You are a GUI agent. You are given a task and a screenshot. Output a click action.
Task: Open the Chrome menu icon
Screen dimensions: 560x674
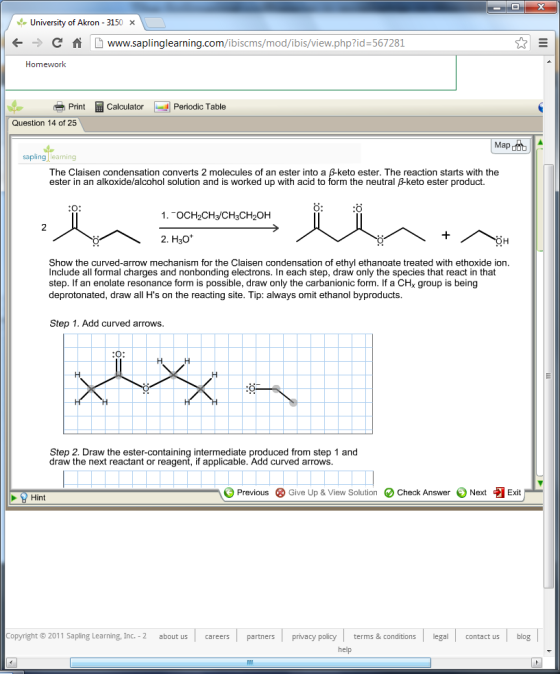pyautogui.click(x=543, y=43)
